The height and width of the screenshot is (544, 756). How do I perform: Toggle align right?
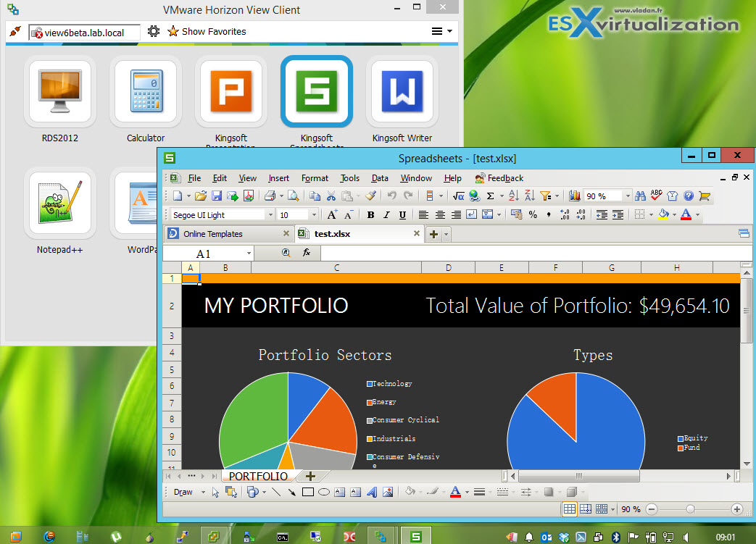point(456,215)
